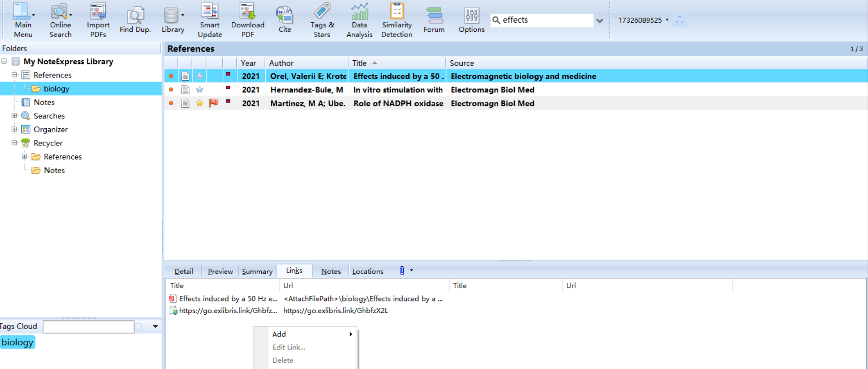Expand the Organizer node
868x369 pixels.
click(x=14, y=129)
